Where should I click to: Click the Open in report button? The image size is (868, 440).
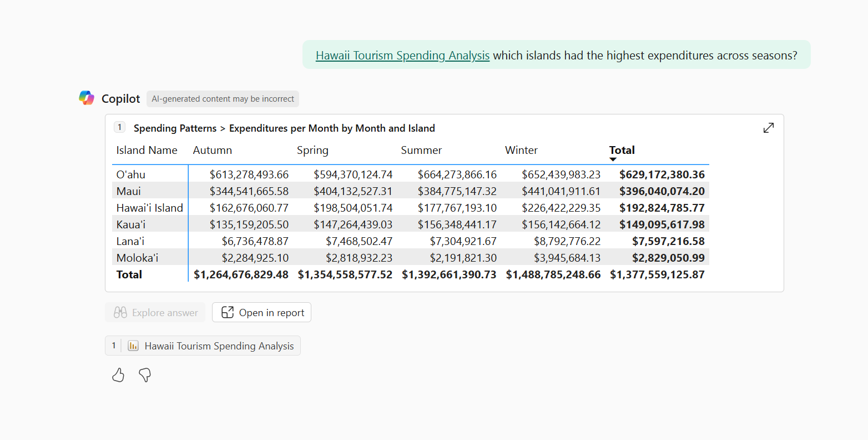[261, 312]
